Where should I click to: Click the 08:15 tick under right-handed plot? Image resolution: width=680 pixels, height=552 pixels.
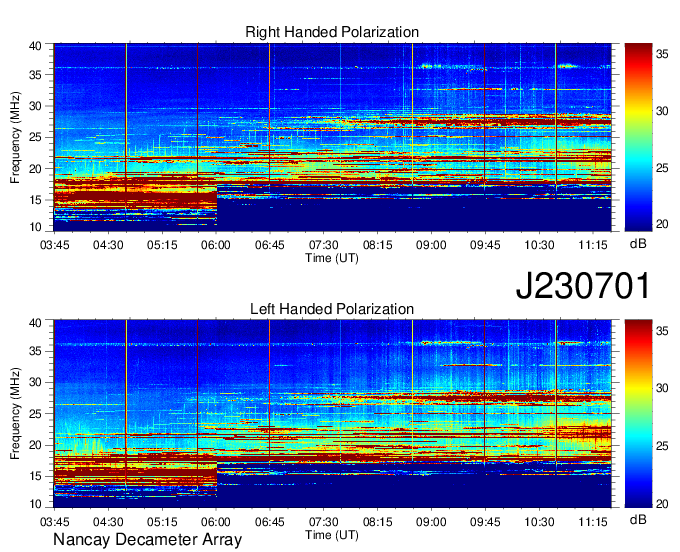378,245
